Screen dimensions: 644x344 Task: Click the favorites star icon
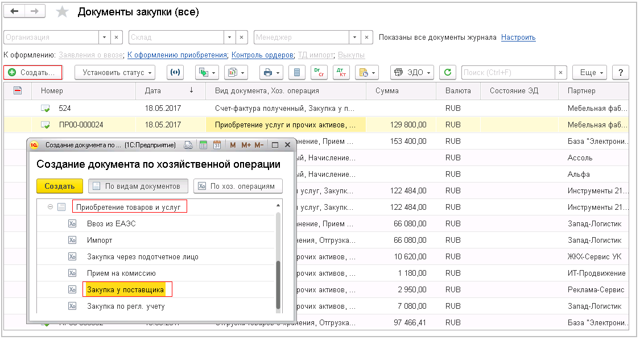(63, 12)
